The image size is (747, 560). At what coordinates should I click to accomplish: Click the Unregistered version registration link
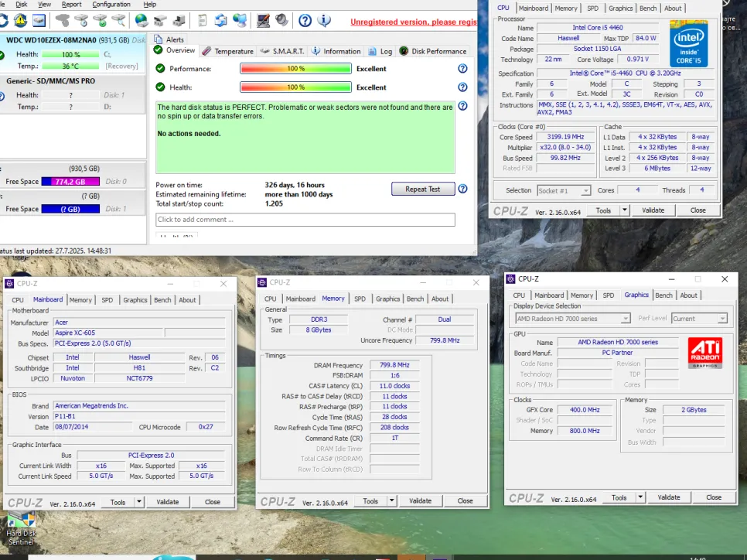pyautogui.click(x=414, y=22)
